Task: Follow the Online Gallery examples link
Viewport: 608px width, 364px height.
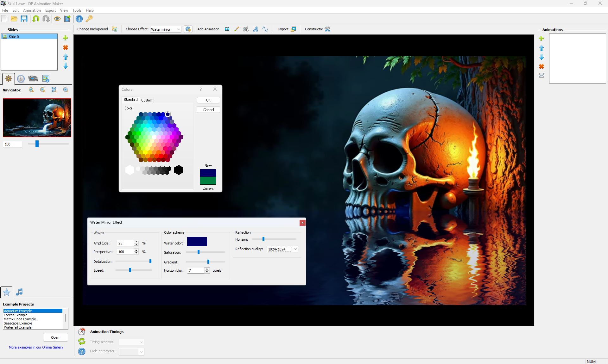Action: click(36, 347)
